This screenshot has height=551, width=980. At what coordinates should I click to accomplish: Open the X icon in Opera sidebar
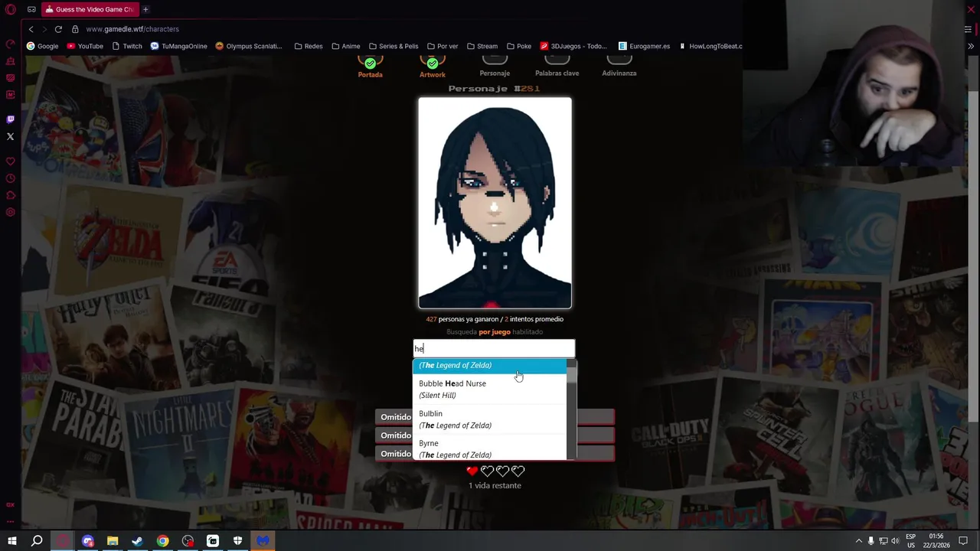pyautogui.click(x=10, y=137)
